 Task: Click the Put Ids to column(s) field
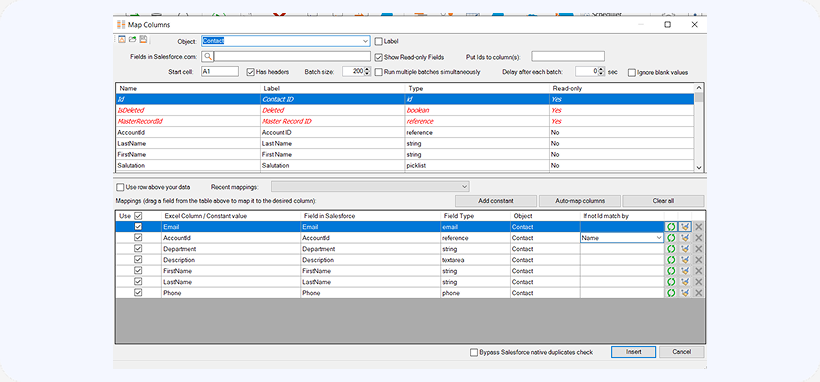pyautogui.click(x=568, y=57)
